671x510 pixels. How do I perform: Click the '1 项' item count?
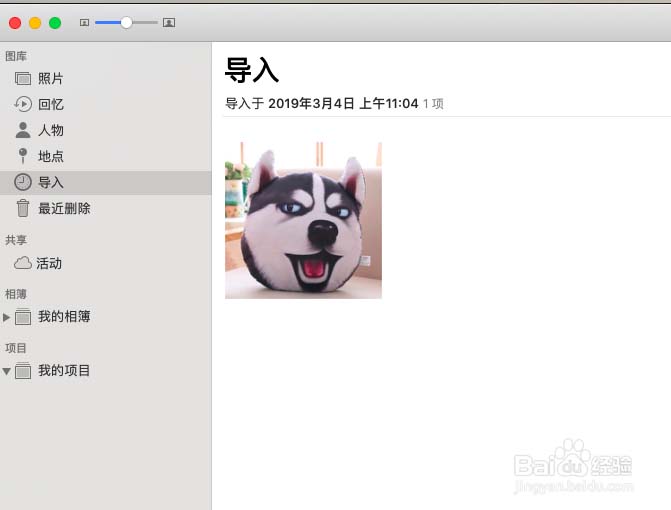pos(433,104)
